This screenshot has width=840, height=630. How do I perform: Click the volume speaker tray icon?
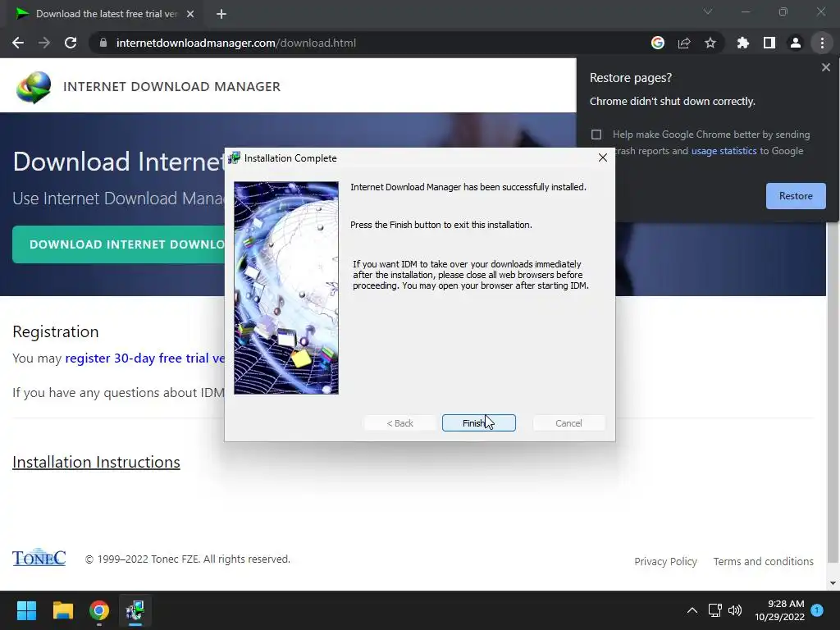735,610
